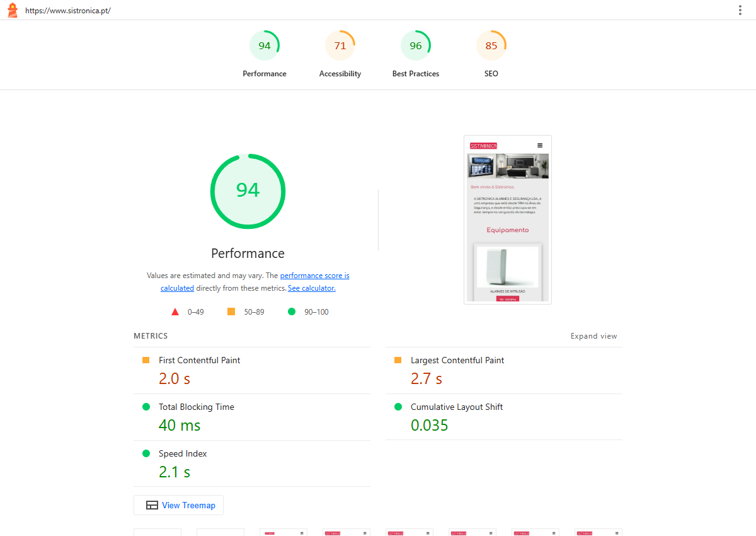Click the 0.035 Cumulative Layout Shift value
Screen dimensions: 756x536
[430, 425]
